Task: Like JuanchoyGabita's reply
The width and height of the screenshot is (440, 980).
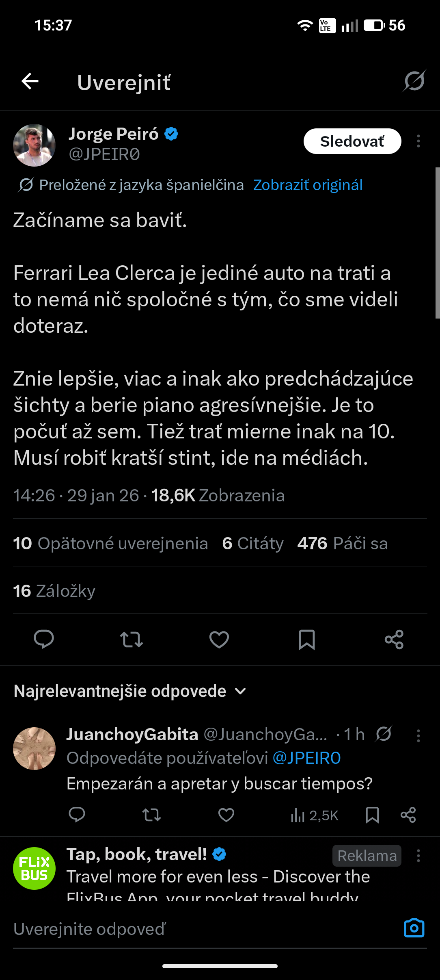Action: (226, 815)
